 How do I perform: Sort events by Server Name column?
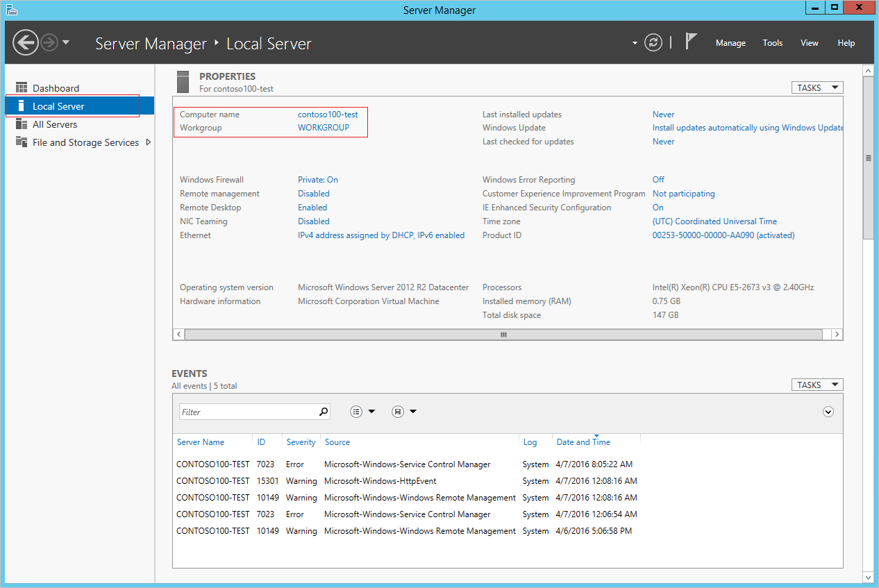coord(201,442)
